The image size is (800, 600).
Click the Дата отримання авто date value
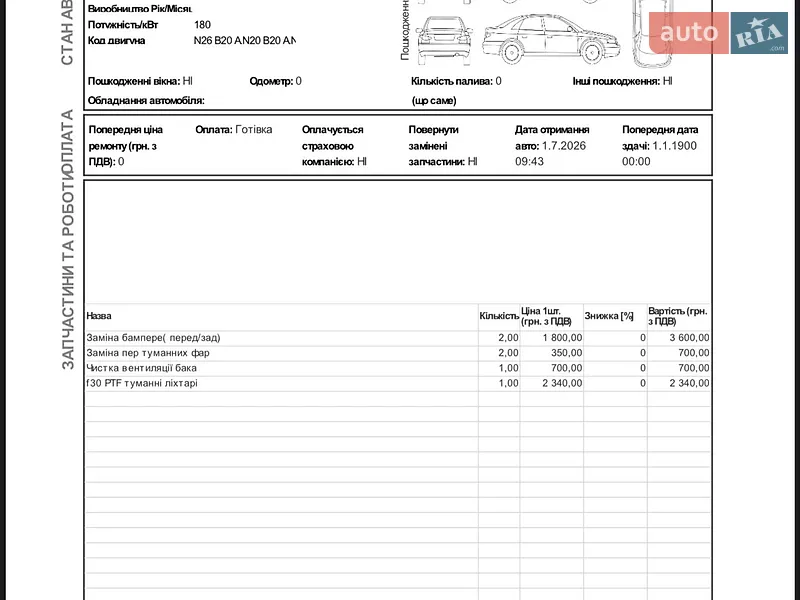(551, 154)
